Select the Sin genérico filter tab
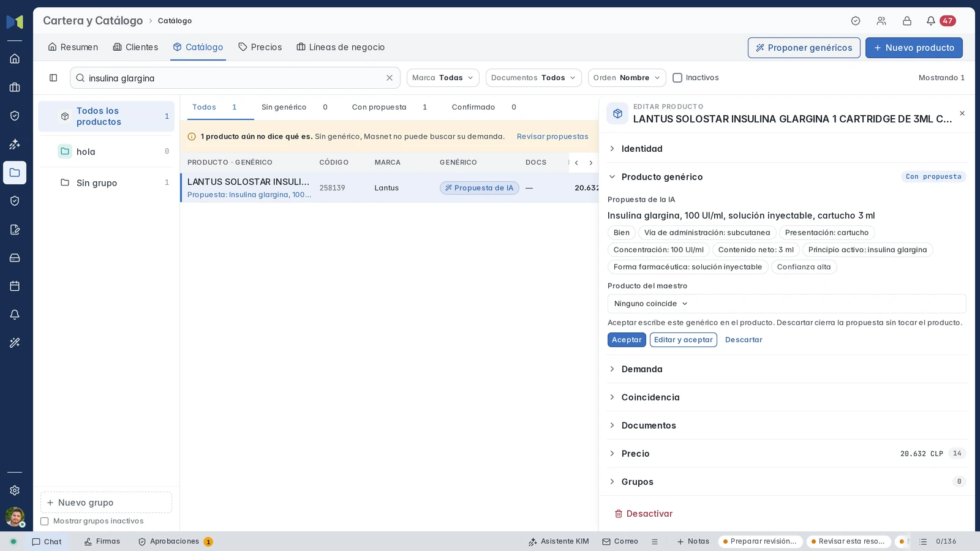The width and height of the screenshot is (980, 551). tap(294, 107)
